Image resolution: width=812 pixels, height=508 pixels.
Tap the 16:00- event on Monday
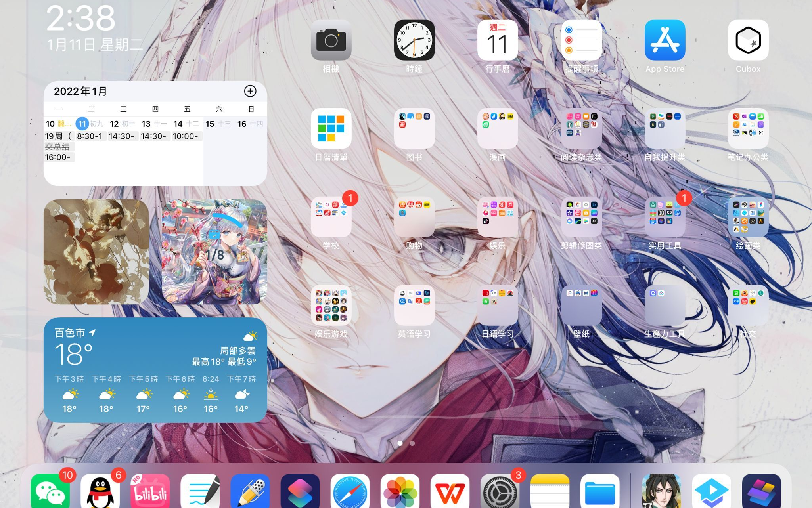(59, 157)
